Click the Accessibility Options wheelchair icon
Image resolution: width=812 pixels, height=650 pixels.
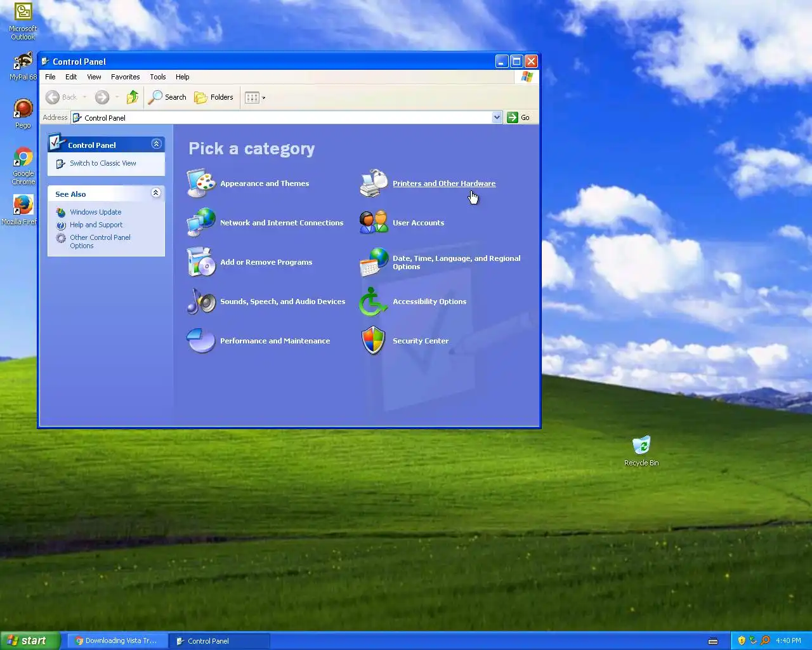374,302
